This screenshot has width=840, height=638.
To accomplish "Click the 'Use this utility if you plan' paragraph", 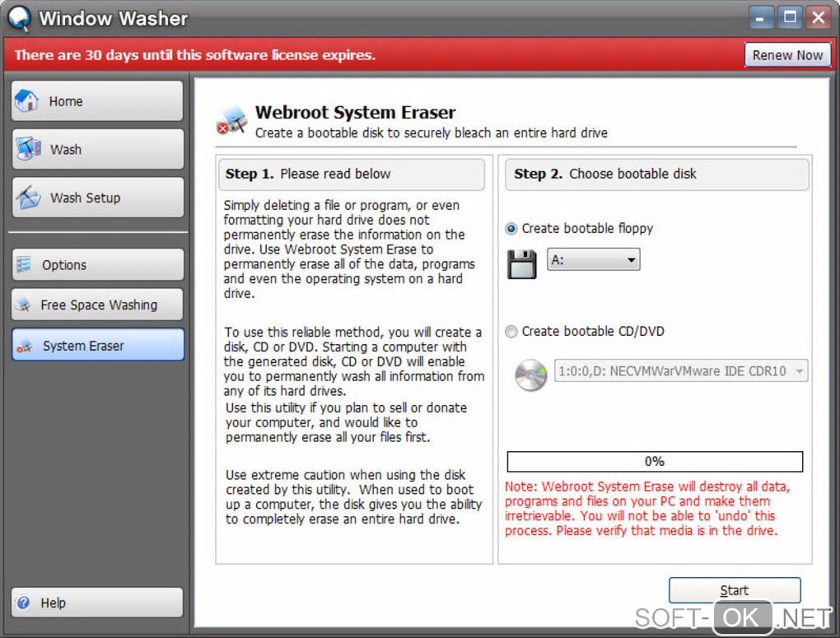I will point(346,422).
